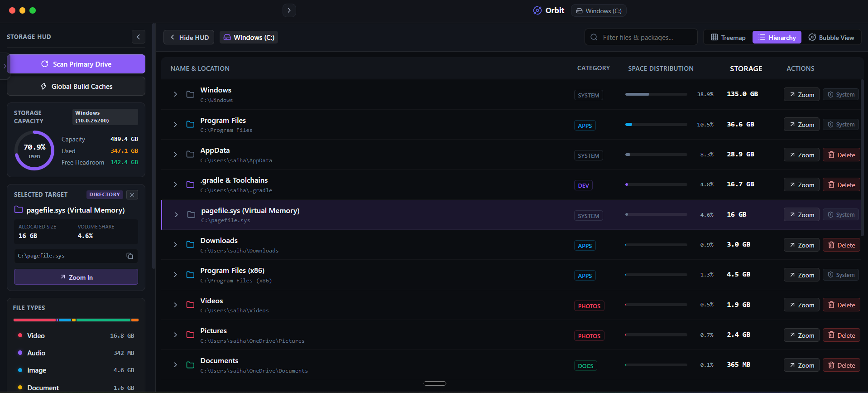Click the bottom panel drag handle
The image size is (868, 393).
point(435,383)
